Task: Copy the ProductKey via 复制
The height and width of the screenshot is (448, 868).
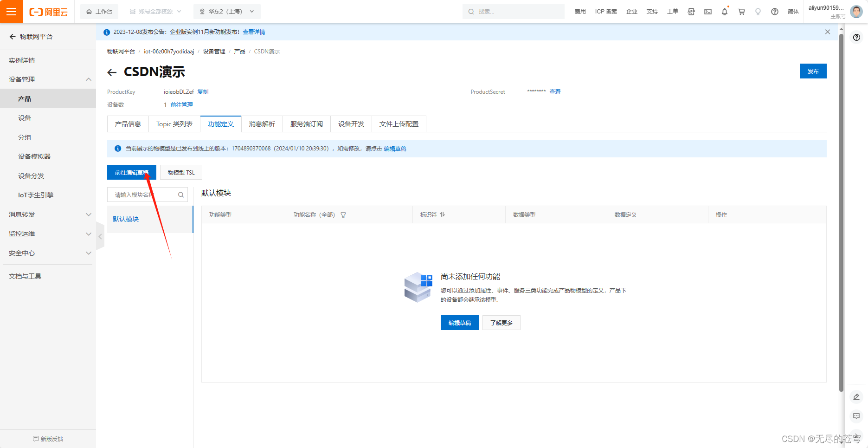Action: click(x=203, y=92)
